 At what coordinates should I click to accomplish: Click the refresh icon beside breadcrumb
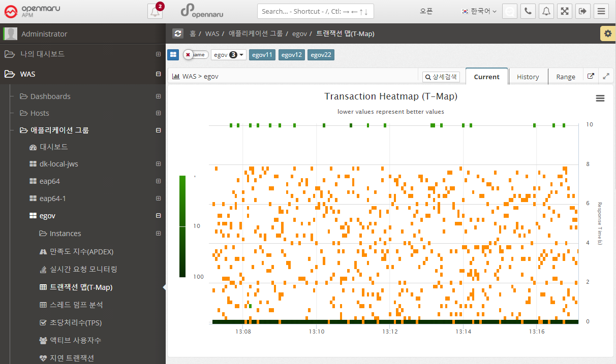[178, 34]
